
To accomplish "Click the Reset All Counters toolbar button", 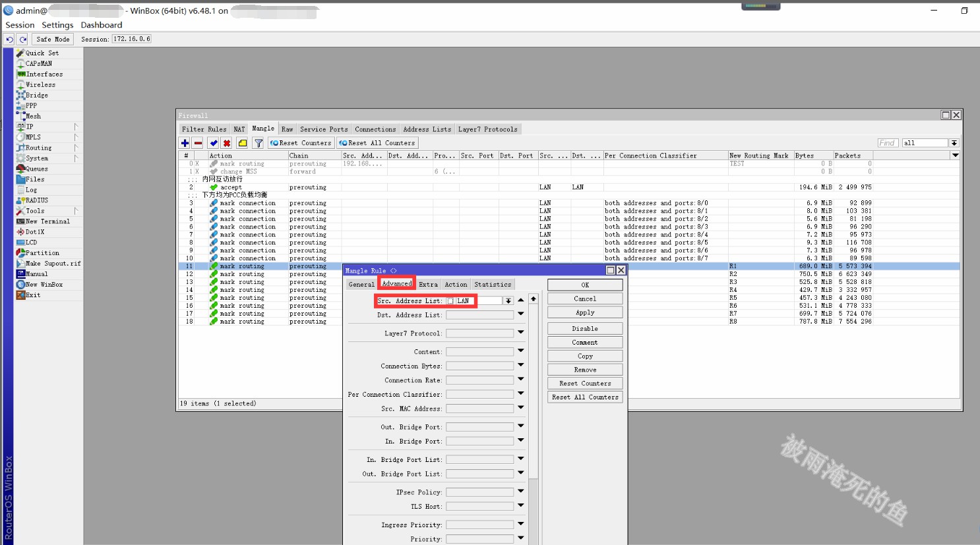I will pos(377,143).
